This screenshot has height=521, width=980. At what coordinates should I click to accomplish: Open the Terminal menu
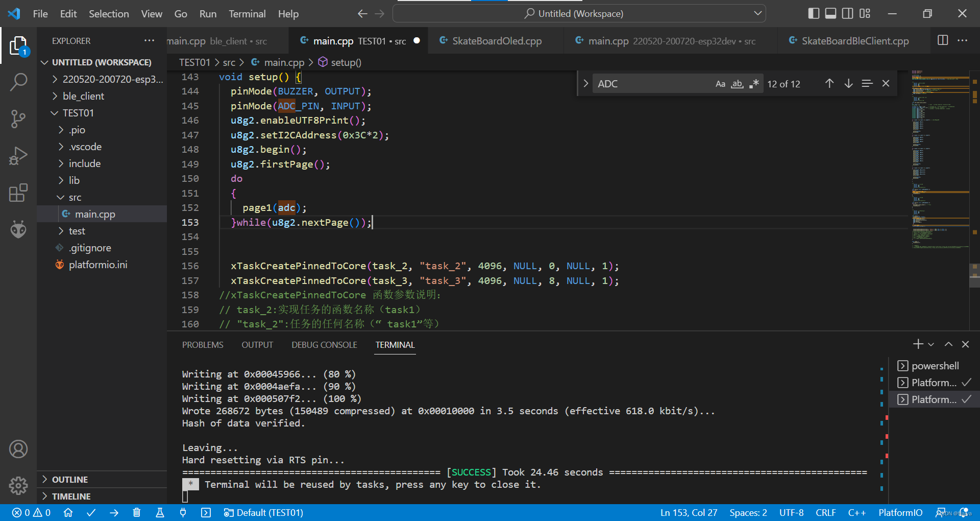point(247,14)
